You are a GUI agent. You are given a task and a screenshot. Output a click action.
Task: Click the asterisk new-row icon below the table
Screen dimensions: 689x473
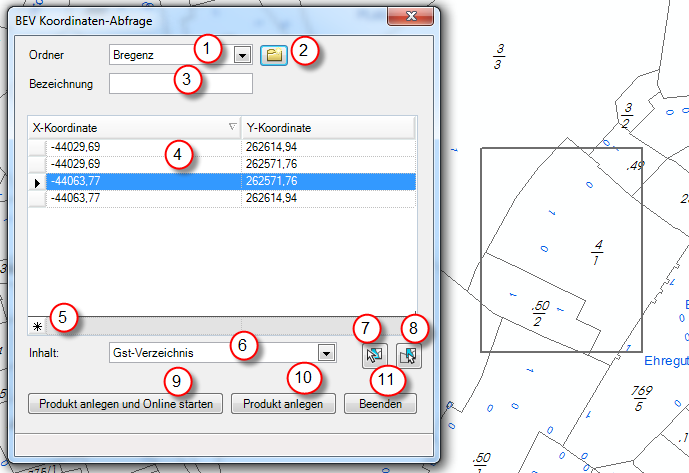[x=38, y=325]
